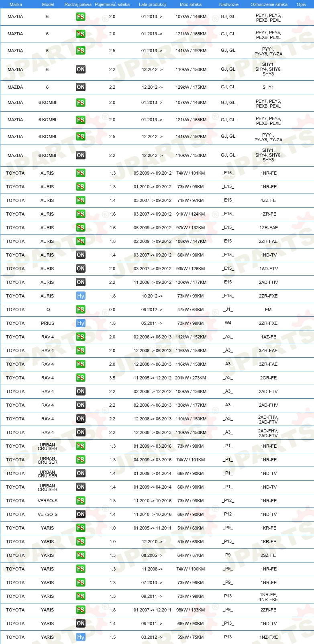
Task: Click ON diesel icon for Auris 1AD-FTV row
Action: pyautogui.click(x=81, y=269)
